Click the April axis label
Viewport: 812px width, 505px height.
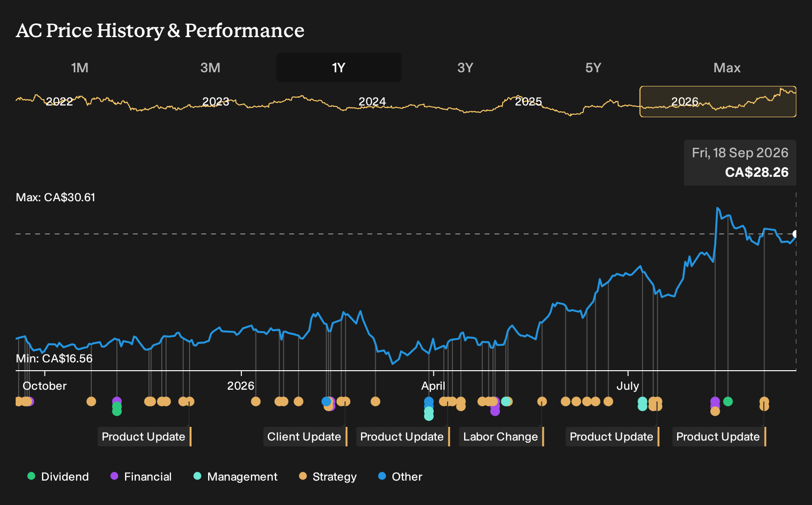pos(433,386)
